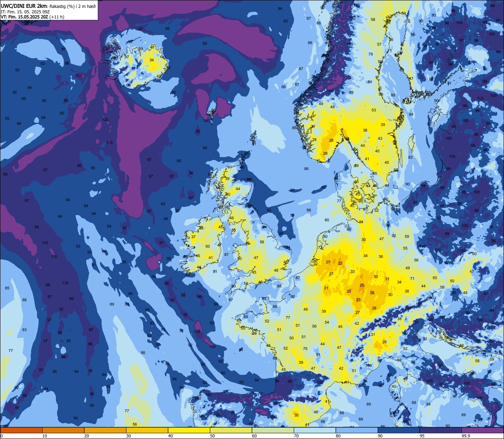Click the 79 humidity value over Scandinavia
The width and height of the screenshot is (504, 439).
click(x=371, y=54)
